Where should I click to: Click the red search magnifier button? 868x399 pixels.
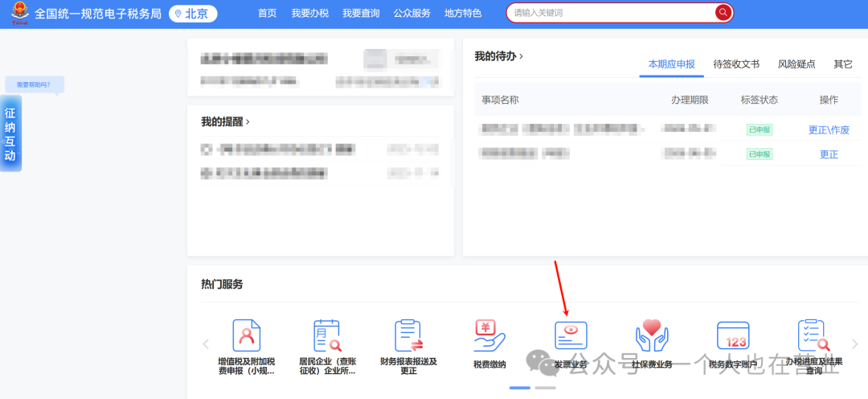point(723,13)
